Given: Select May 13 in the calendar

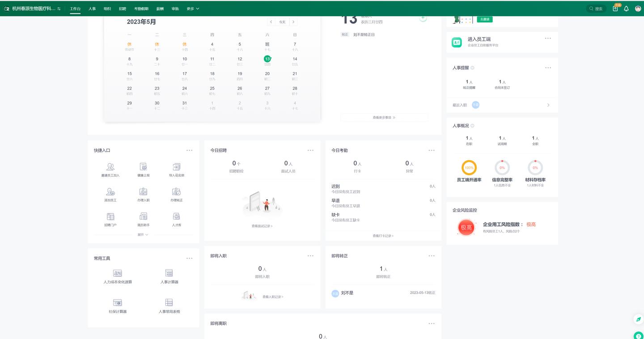Looking at the screenshot, I should click(x=267, y=59).
